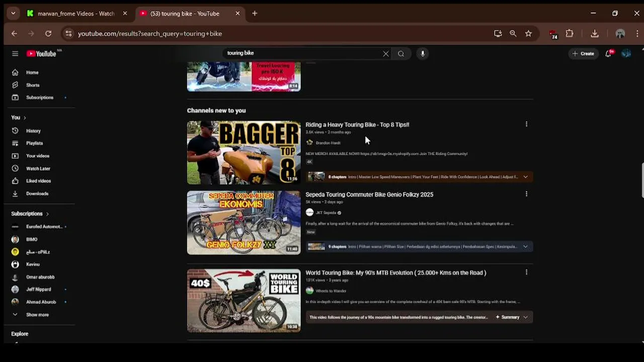Image resolution: width=644 pixels, height=362 pixels.
Task: Click the YouTube logo
Action: click(x=41, y=54)
